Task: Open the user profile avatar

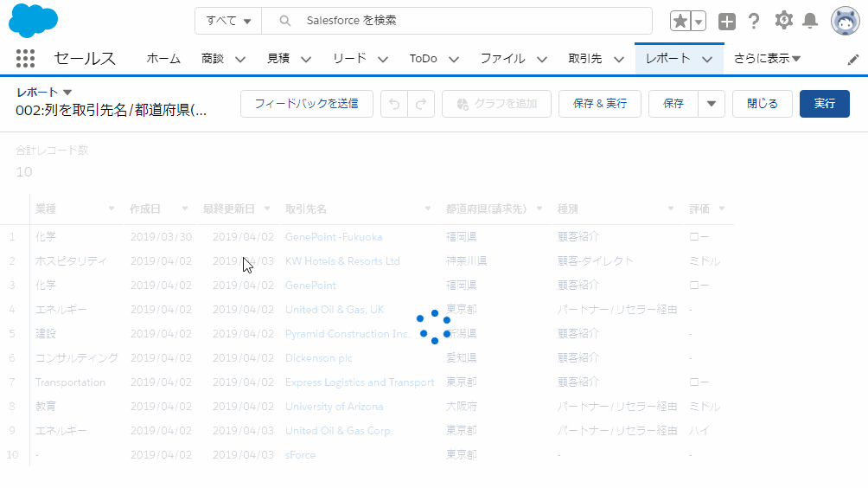Action: [845, 21]
